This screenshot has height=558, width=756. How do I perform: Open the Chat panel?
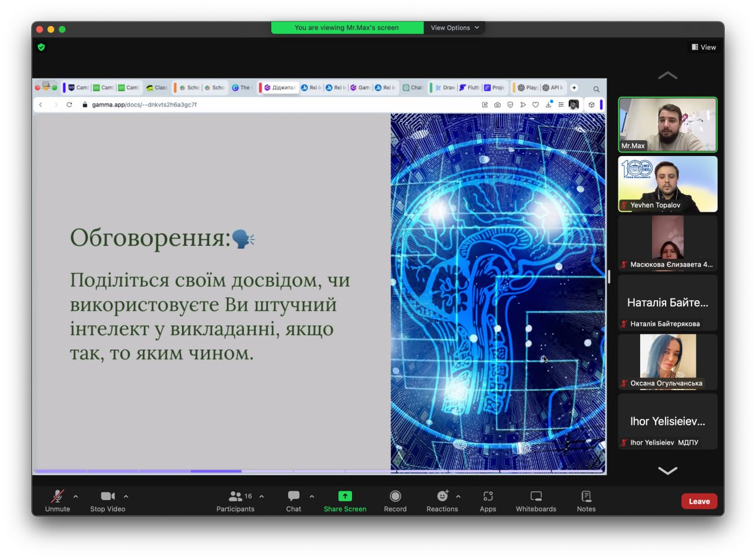click(x=294, y=497)
